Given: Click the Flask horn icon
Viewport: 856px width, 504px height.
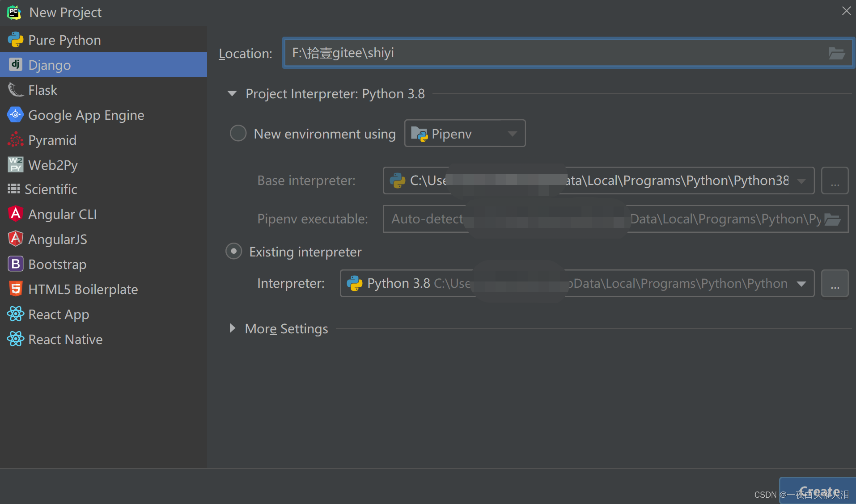Looking at the screenshot, I should coord(15,90).
